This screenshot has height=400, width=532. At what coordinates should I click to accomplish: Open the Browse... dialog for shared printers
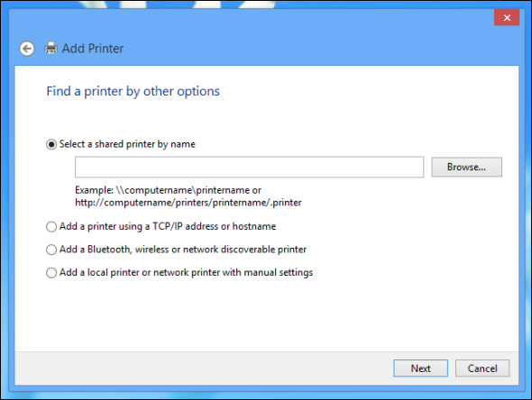(x=466, y=167)
